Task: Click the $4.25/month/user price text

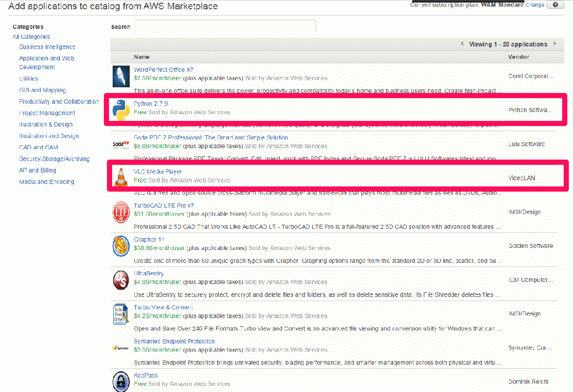Action: (158, 316)
